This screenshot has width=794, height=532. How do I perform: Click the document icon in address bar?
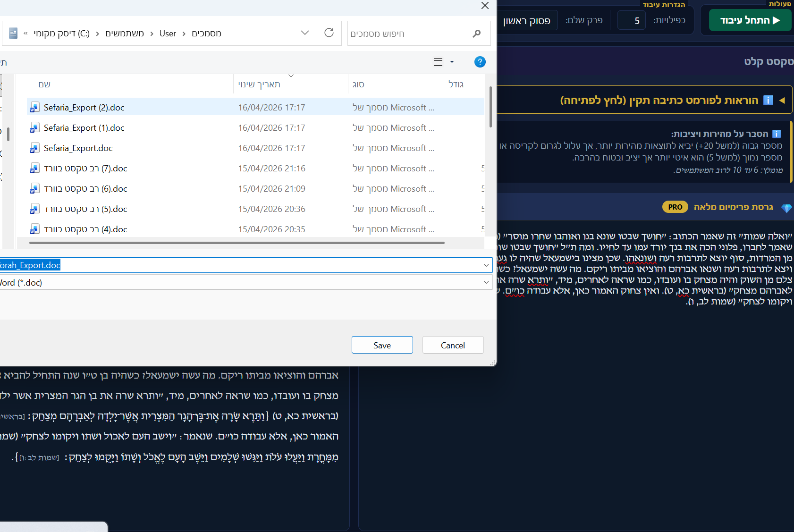13,33
